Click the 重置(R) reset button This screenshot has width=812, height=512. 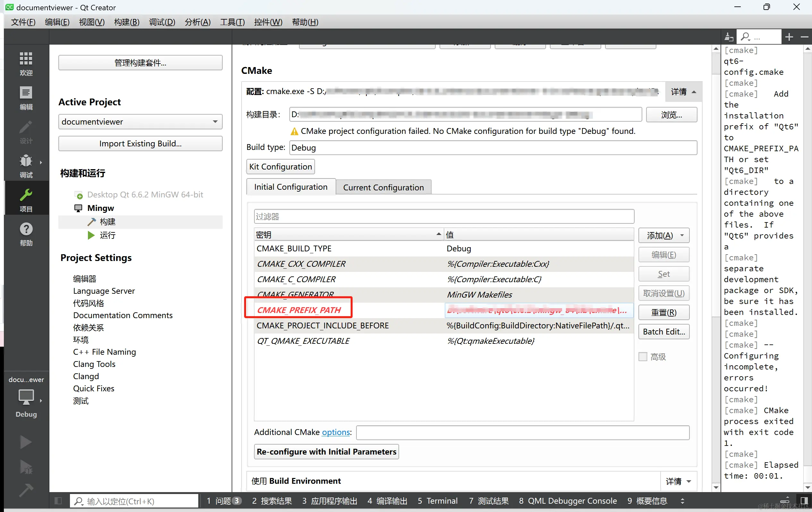[664, 313]
